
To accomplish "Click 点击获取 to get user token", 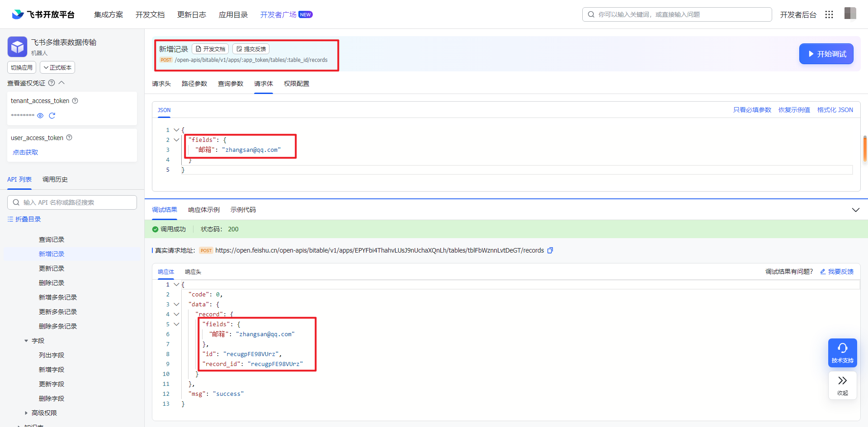I will [x=25, y=152].
